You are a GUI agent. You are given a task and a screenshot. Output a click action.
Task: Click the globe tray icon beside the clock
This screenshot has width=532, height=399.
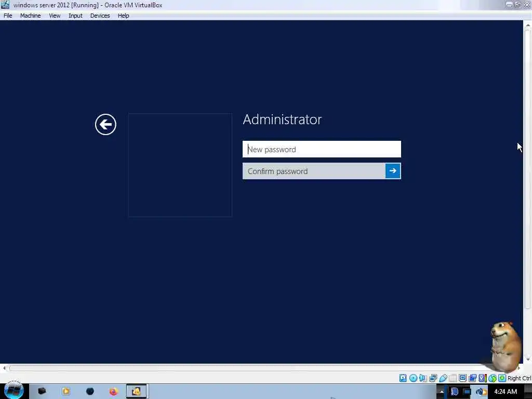pos(482,392)
